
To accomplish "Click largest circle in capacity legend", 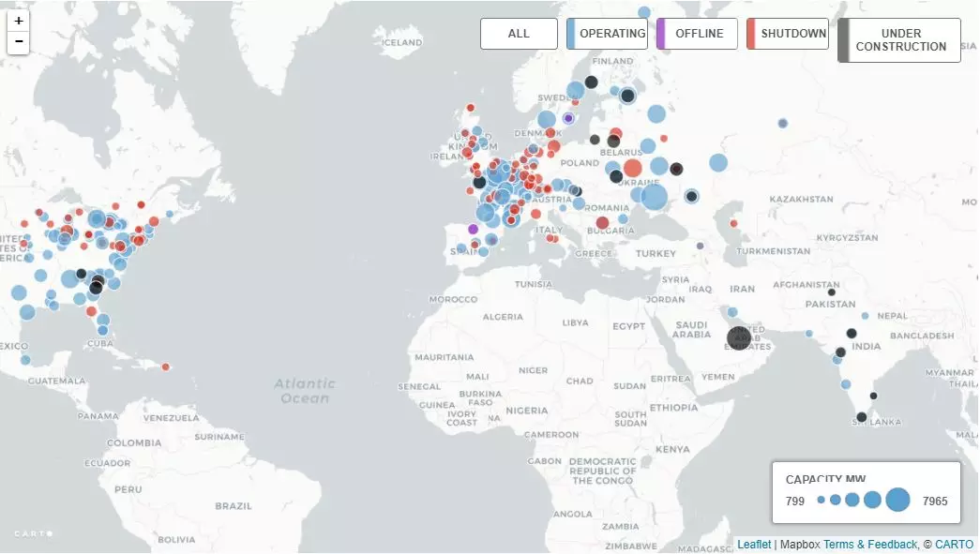I will coord(898,500).
